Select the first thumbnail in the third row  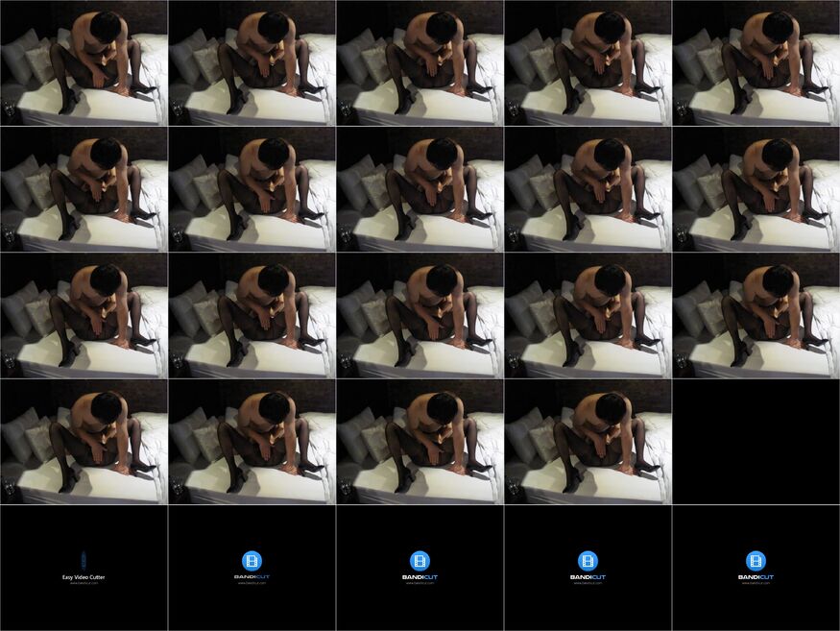point(84,315)
